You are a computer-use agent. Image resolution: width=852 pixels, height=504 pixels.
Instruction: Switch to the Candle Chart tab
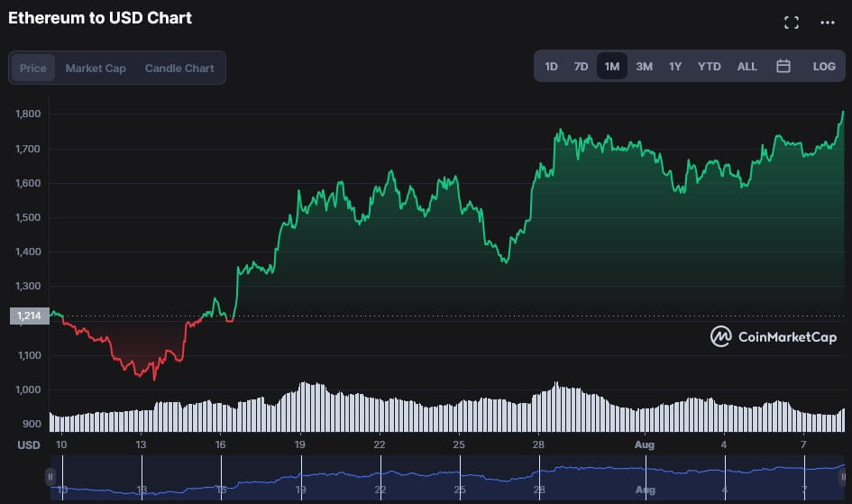coord(179,68)
